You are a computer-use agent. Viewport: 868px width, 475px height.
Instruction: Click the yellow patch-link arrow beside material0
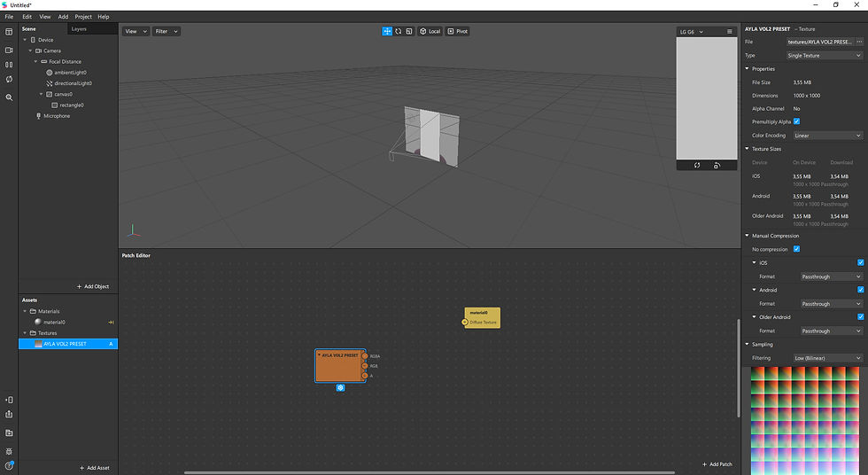111,323
